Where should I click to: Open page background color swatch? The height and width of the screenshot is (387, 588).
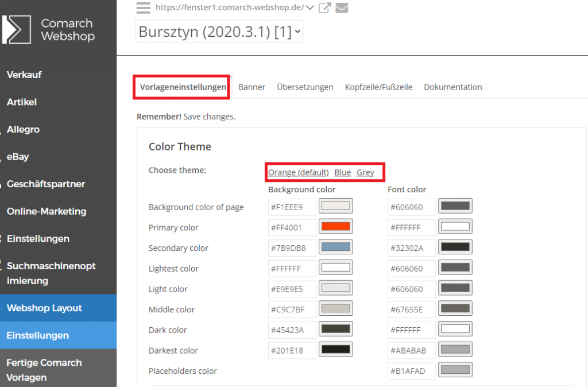[x=335, y=206]
